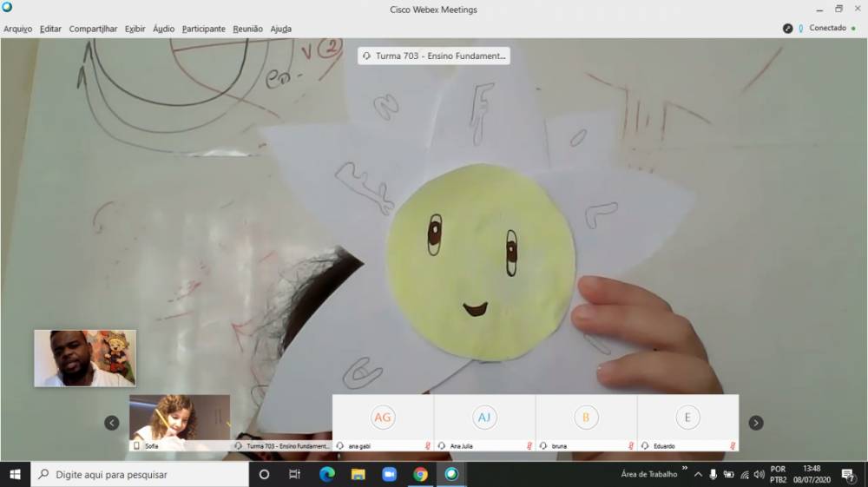Open the Reunião menu

(x=247, y=29)
